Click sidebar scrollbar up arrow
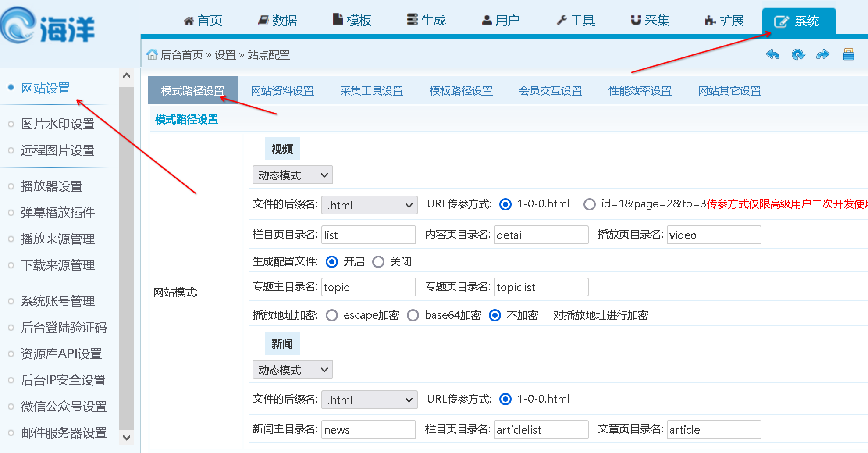 click(x=127, y=75)
